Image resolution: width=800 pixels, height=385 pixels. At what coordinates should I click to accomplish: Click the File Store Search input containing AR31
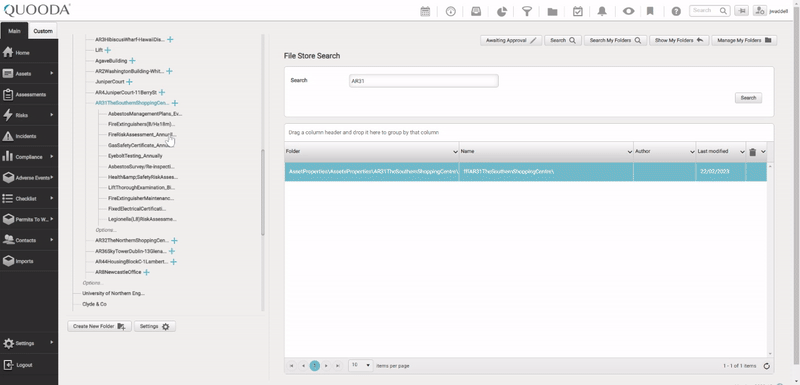coord(423,81)
